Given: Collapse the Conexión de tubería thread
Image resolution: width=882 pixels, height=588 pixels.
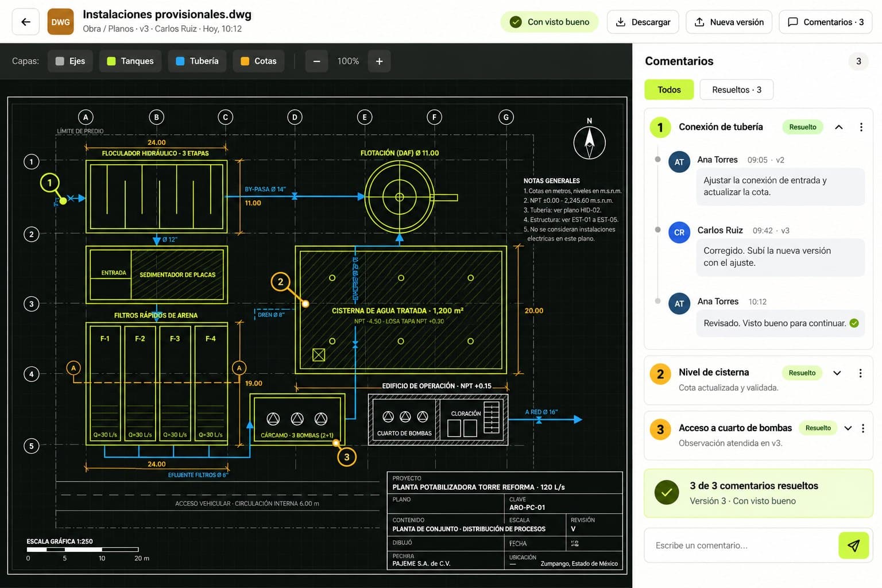Looking at the screenshot, I should pyautogui.click(x=839, y=127).
